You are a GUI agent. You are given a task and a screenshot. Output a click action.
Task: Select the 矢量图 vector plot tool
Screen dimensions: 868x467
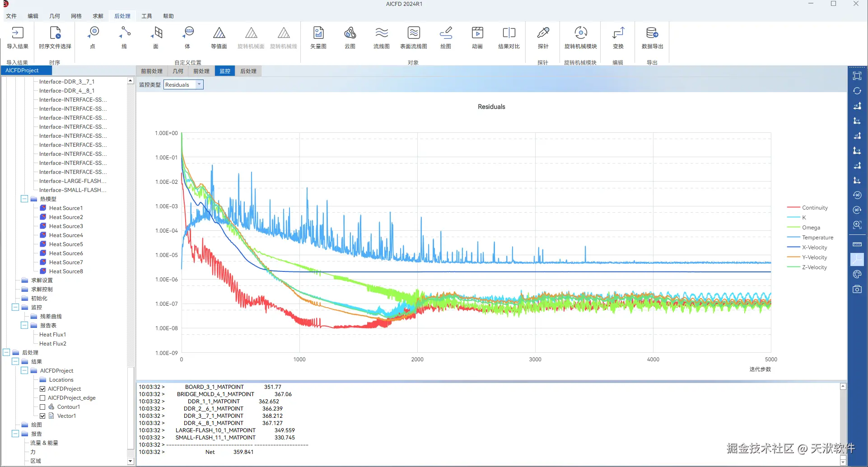point(318,33)
